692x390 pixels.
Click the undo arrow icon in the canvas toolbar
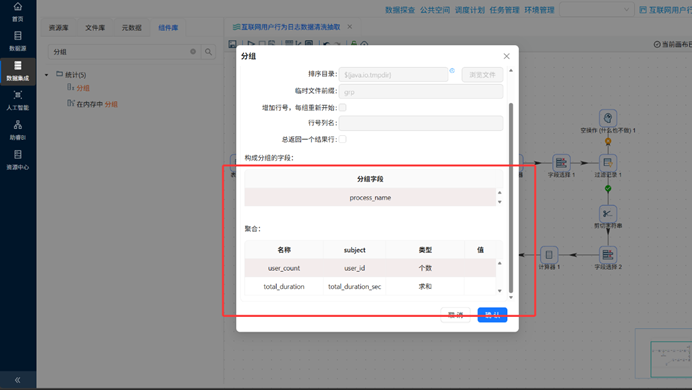click(326, 44)
